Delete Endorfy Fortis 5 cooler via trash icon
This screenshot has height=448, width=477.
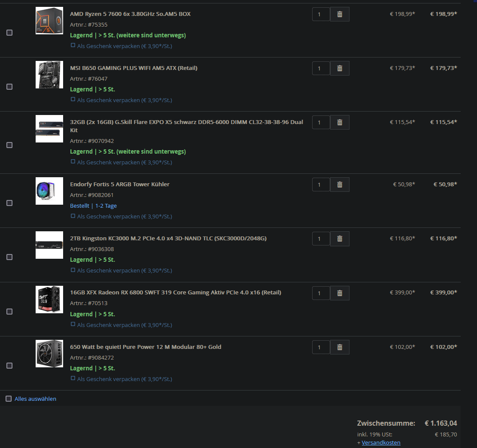[340, 185]
